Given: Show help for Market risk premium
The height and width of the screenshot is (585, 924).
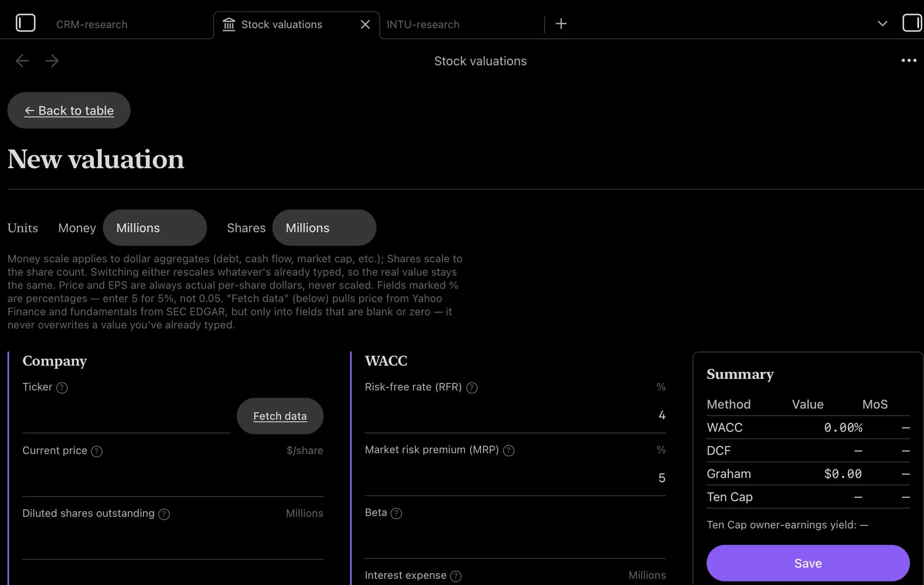Looking at the screenshot, I should [508, 450].
